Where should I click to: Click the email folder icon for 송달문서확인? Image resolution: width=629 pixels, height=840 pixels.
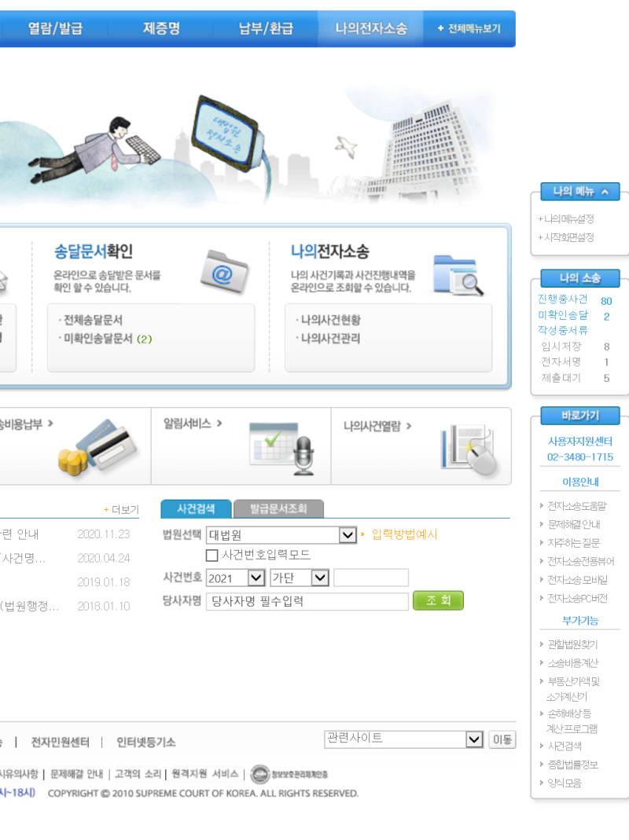(x=224, y=272)
